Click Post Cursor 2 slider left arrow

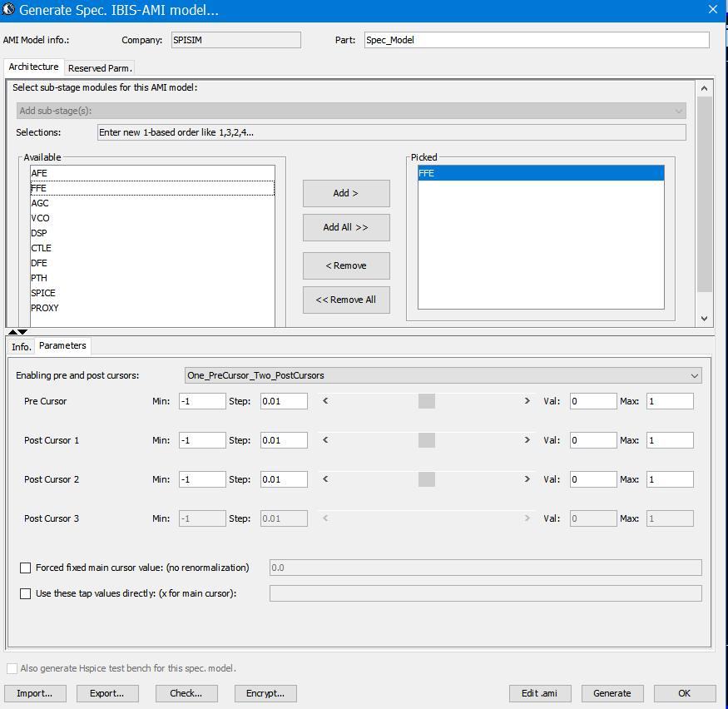pyautogui.click(x=324, y=479)
